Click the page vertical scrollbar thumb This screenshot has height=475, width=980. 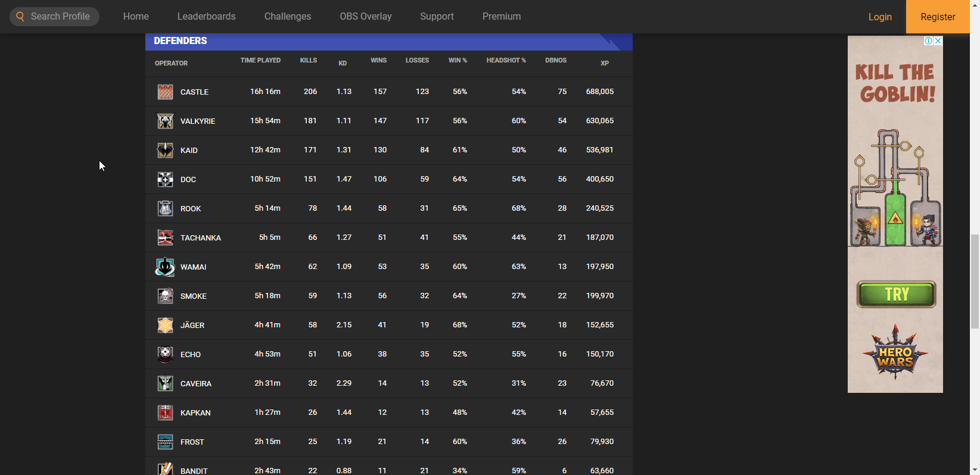click(975, 281)
